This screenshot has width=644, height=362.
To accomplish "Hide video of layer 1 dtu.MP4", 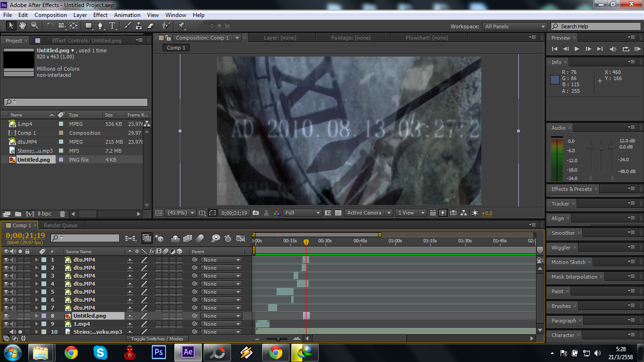I will pyautogui.click(x=6, y=260).
